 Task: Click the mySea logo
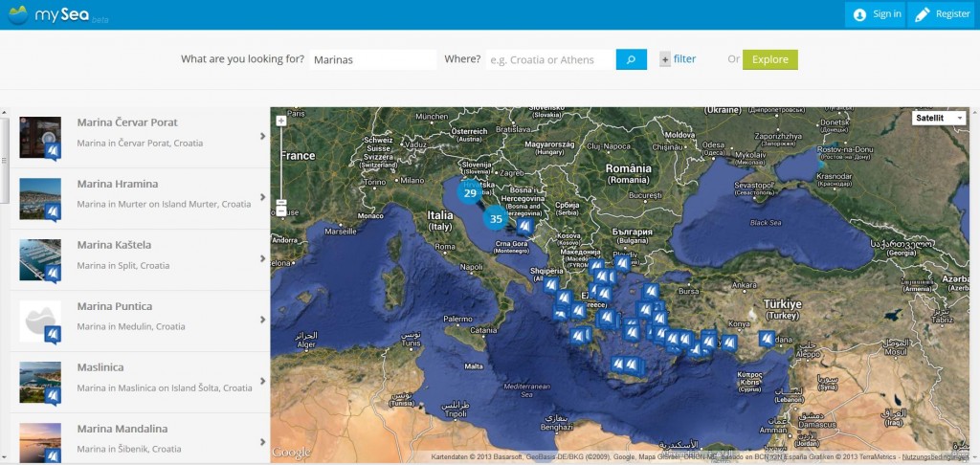(x=58, y=14)
